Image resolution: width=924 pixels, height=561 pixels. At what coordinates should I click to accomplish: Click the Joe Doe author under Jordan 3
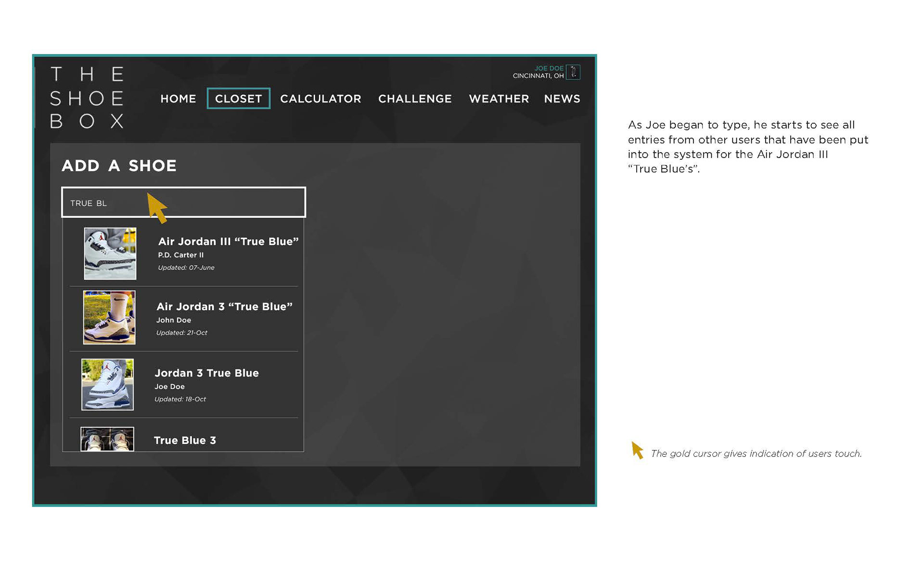point(169,386)
